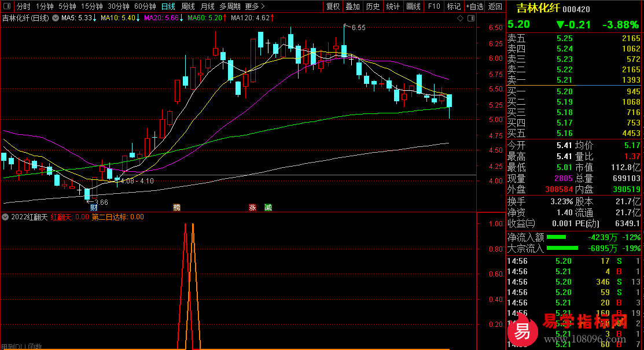The width and height of the screenshot is (644, 350).
Task: Open the 历史 history button
Action: point(373,6)
